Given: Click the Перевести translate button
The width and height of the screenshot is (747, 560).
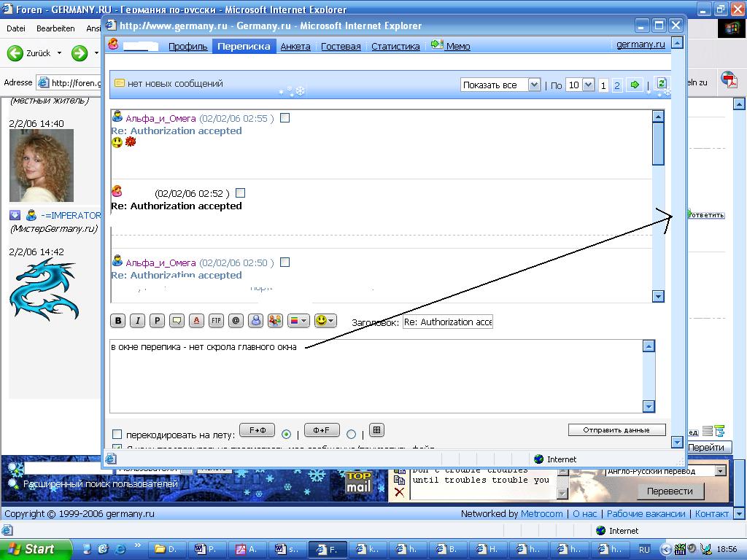Looking at the screenshot, I should coord(670,491).
